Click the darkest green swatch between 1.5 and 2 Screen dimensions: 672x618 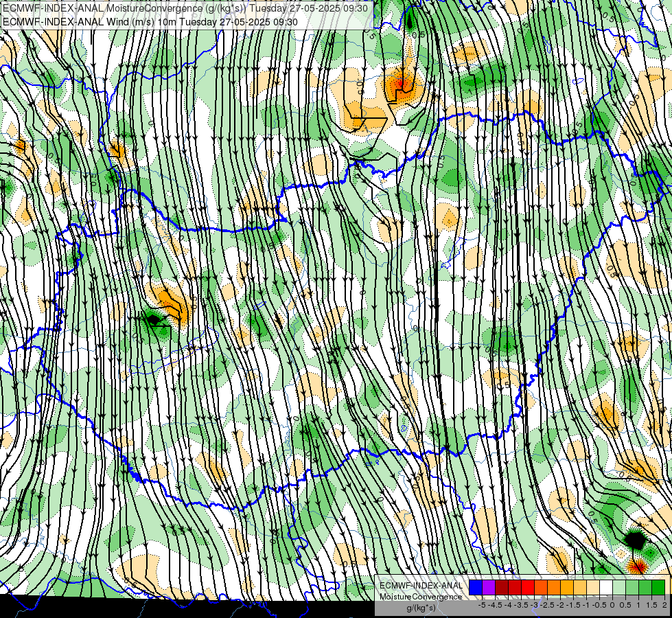658,587
